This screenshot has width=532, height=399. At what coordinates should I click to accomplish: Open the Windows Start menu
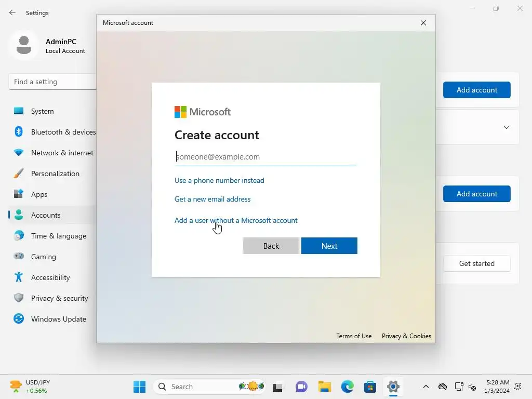[x=139, y=387]
